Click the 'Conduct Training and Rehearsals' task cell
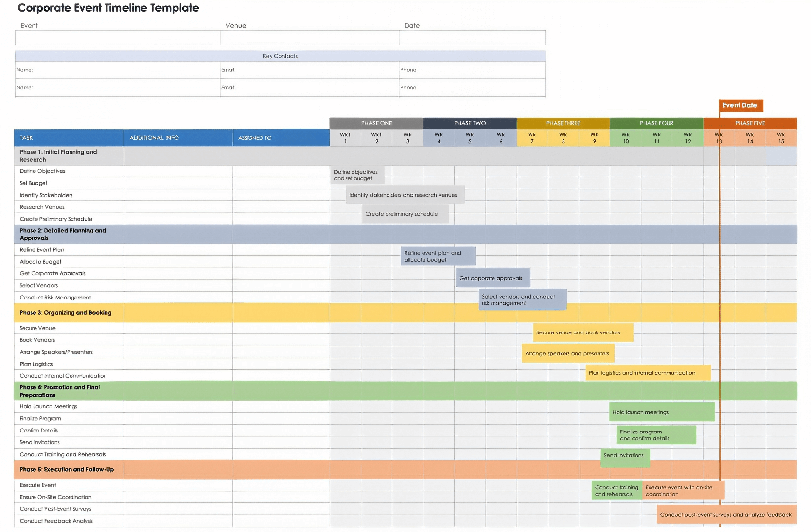The height and width of the screenshot is (532, 811). coord(69,455)
